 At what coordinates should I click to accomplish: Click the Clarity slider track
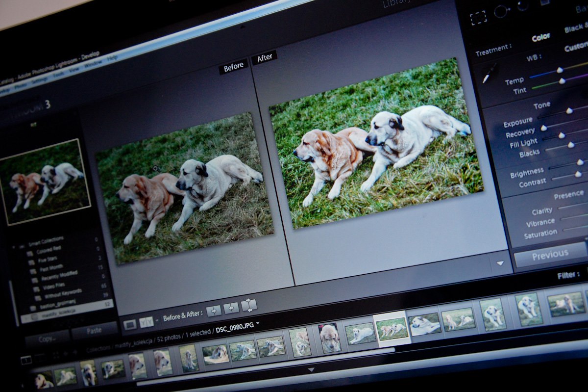(x=573, y=206)
